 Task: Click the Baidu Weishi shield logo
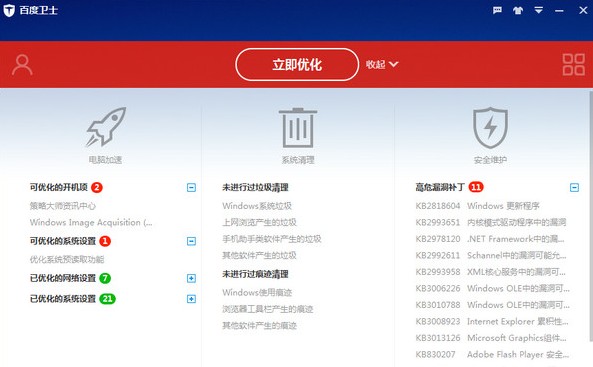coord(9,11)
